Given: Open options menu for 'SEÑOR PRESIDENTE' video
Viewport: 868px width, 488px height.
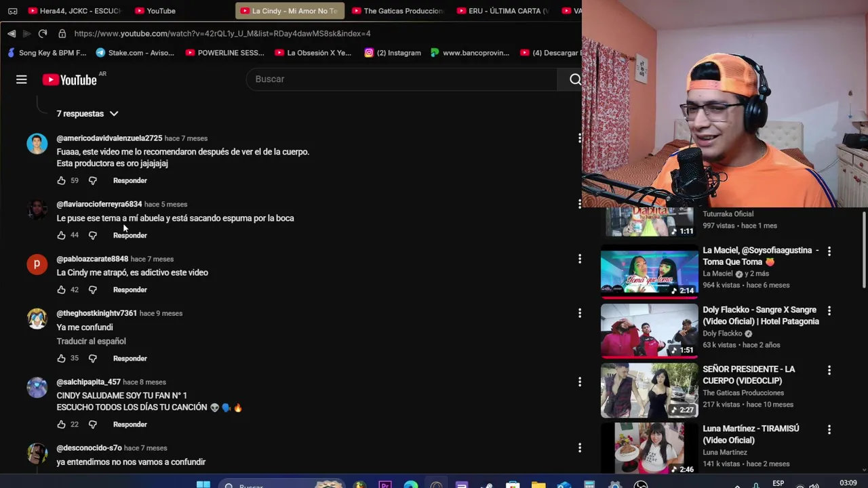Looking at the screenshot, I should pos(829,370).
